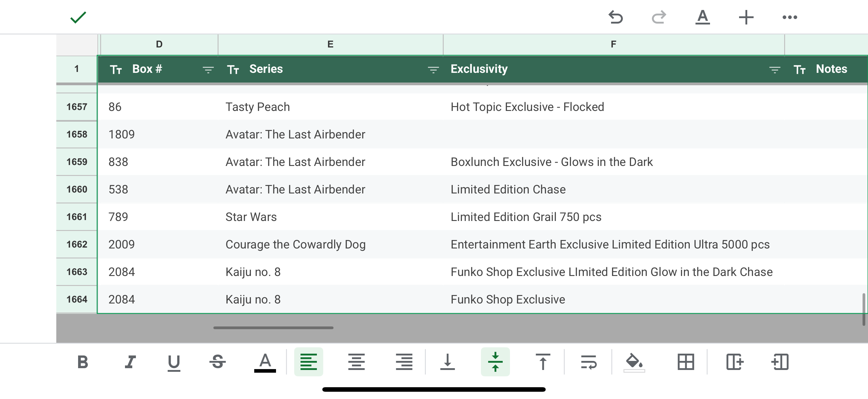Align cell content to vertical middle
The image size is (868, 399).
495,362
